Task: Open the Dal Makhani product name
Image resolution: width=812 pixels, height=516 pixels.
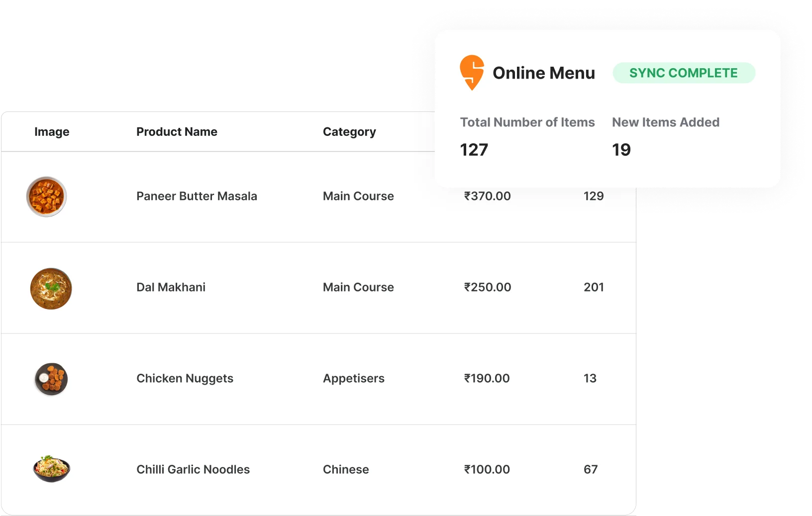Action: coord(171,287)
